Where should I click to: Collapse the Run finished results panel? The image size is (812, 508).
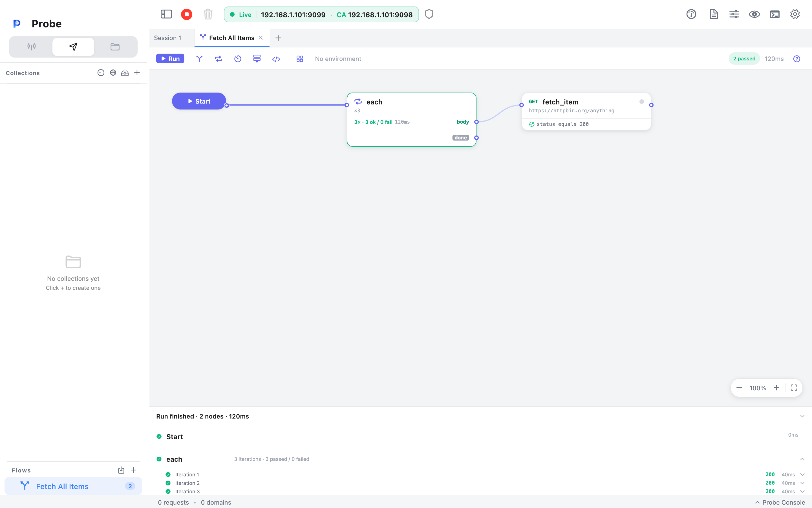click(x=802, y=416)
